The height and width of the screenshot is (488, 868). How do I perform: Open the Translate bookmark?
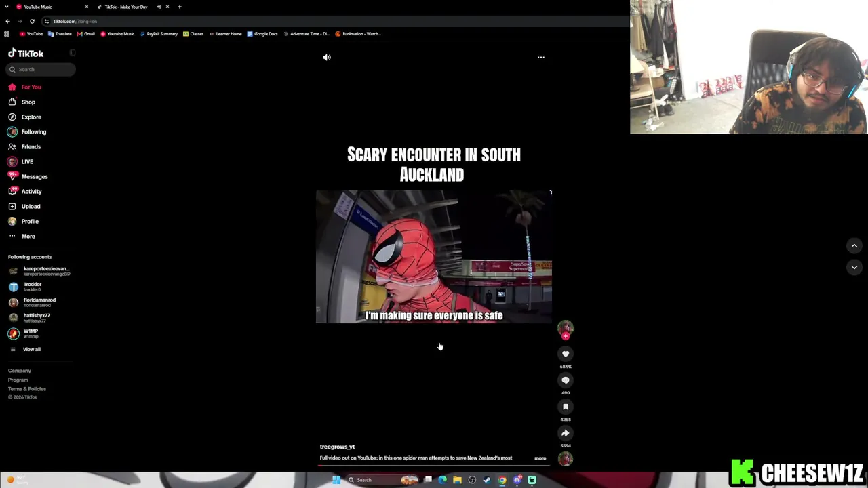coord(60,34)
